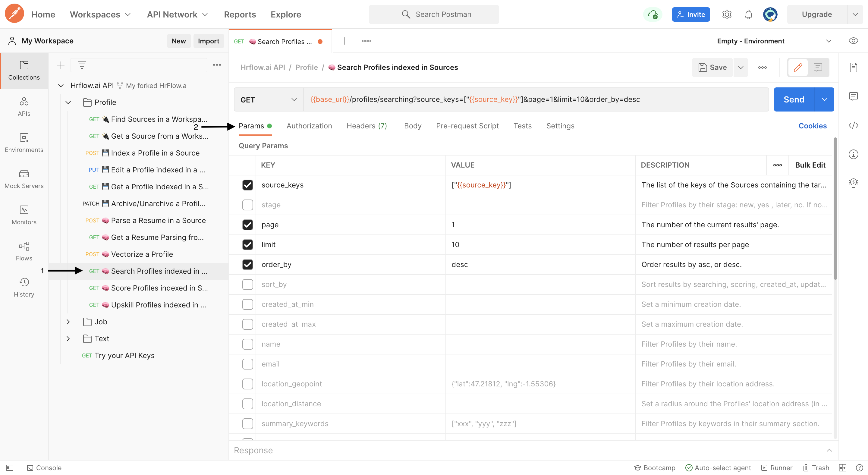Open the collections panel more options dots
Image resolution: width=868 pixels, height=475 pixels.
point(217,65)
